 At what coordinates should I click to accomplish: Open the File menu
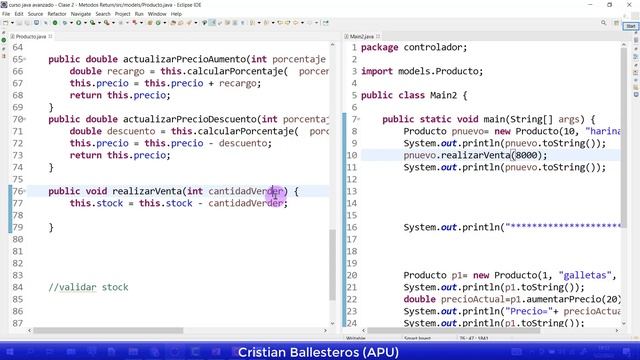tap(6, 14)
